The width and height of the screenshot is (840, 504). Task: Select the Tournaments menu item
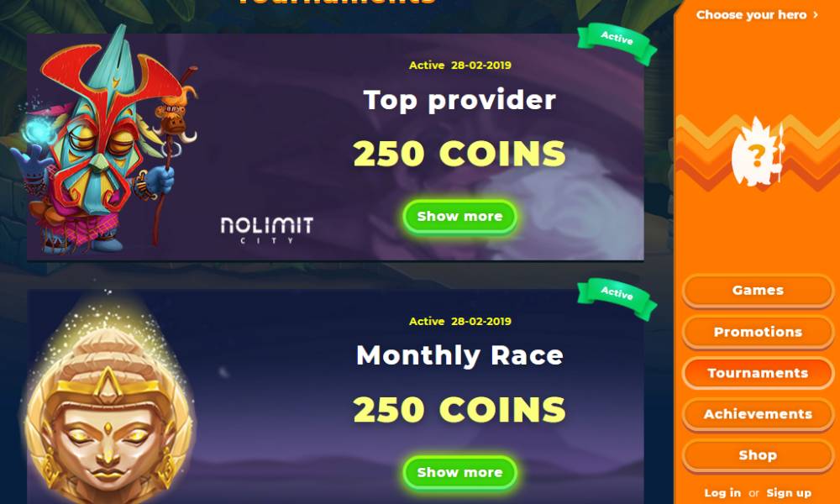pyautogui.click(x=758, y=373)
